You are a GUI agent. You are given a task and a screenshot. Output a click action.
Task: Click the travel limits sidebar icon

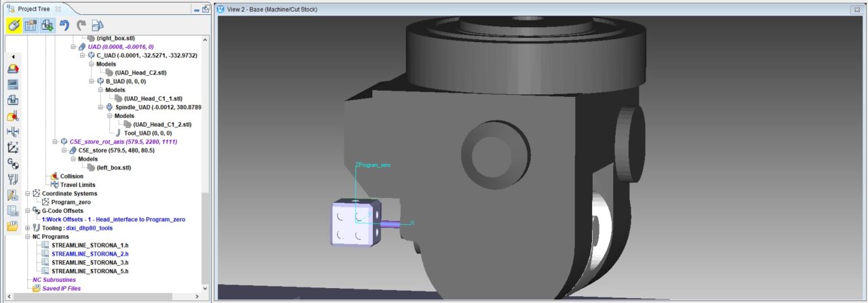tap(13, 132)
